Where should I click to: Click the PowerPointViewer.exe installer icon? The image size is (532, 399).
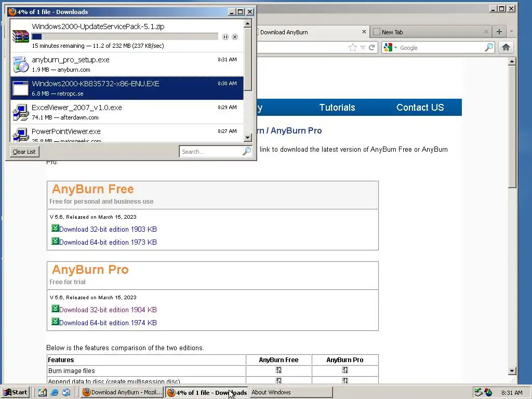tap(21, 135)
